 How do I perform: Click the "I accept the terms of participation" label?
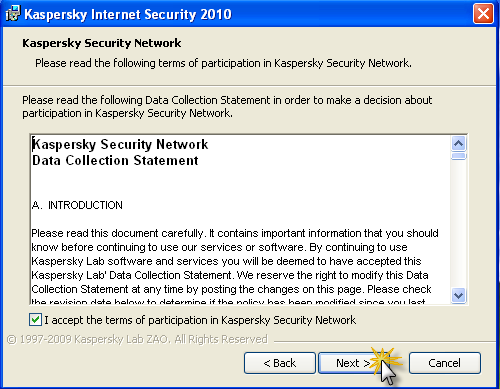(200, 320)
